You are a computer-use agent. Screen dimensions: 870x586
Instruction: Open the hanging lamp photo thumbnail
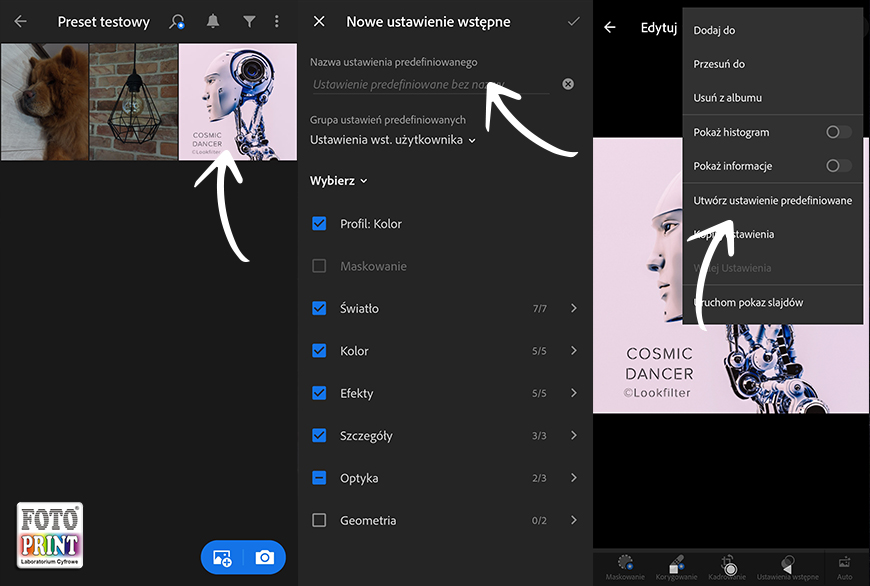(134, 102)
